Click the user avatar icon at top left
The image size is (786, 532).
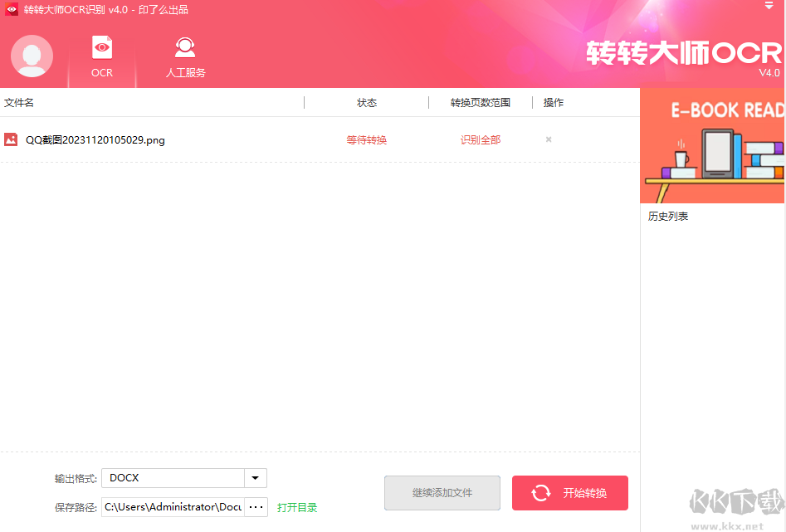coord(31,56)
